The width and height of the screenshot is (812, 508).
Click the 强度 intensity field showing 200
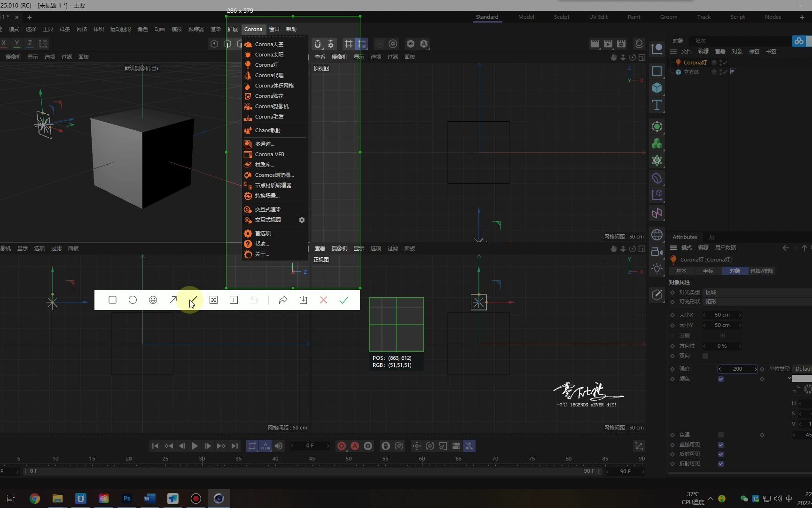coord(737,369)
